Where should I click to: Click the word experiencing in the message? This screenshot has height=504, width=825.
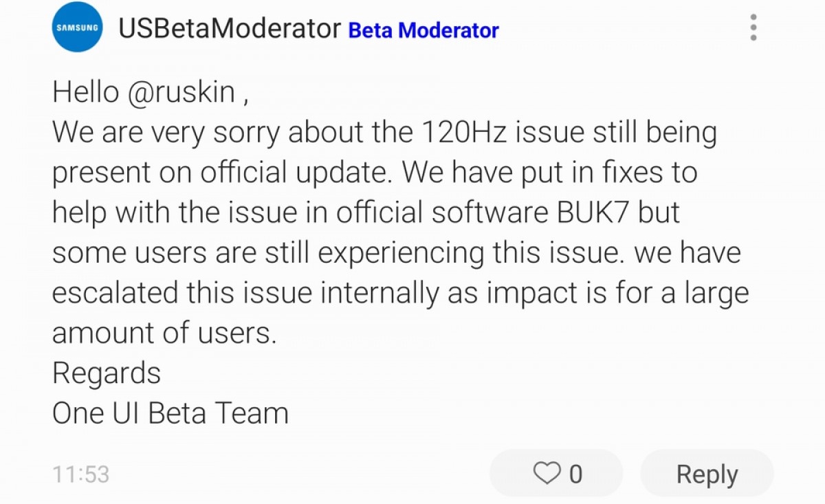pyautogui.click(x=401, y=253)
